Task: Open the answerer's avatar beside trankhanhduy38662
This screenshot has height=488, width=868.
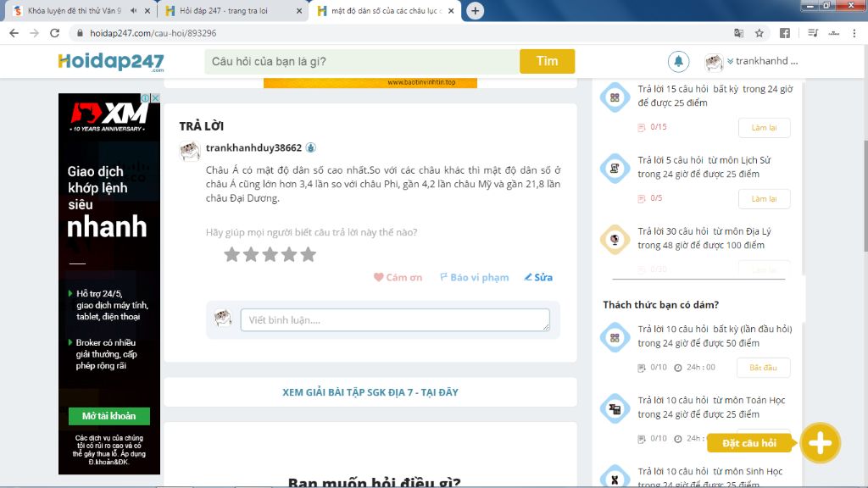Action: pos(189,151)
